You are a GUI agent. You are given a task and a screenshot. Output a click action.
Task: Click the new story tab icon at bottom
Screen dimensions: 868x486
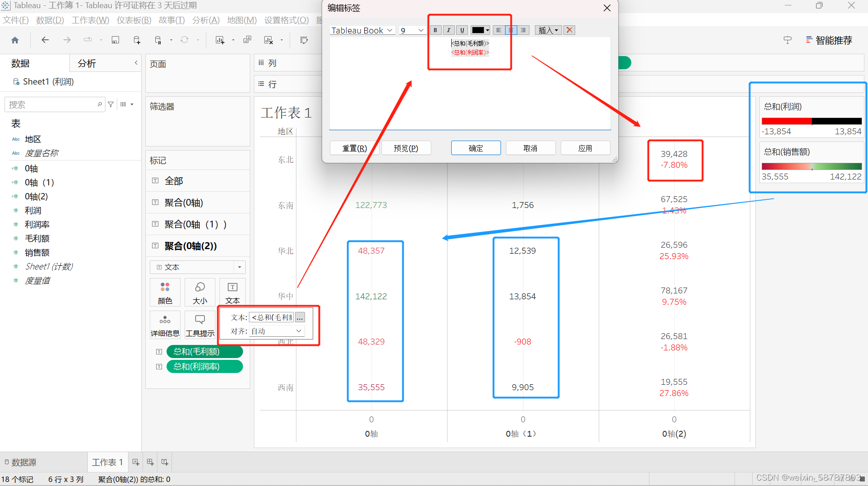point(165,462)
